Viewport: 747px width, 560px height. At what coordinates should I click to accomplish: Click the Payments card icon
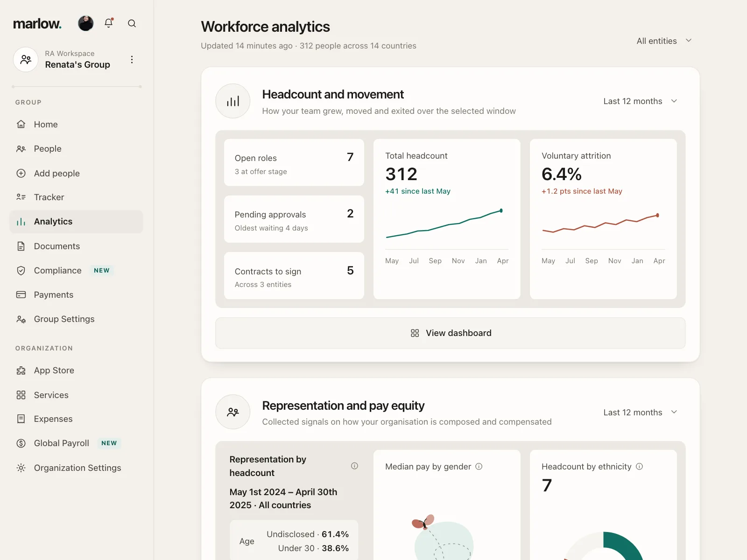click(x=21, y=294)
